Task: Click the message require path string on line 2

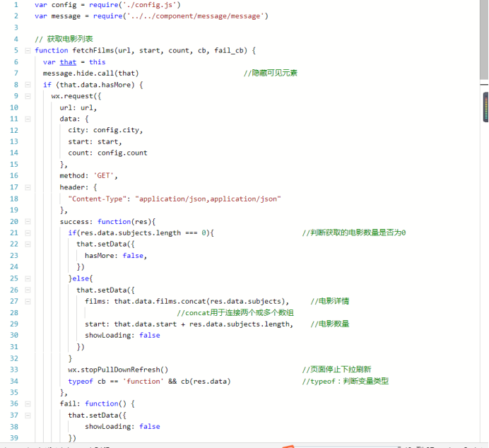Action: click(x=196, y=16)
